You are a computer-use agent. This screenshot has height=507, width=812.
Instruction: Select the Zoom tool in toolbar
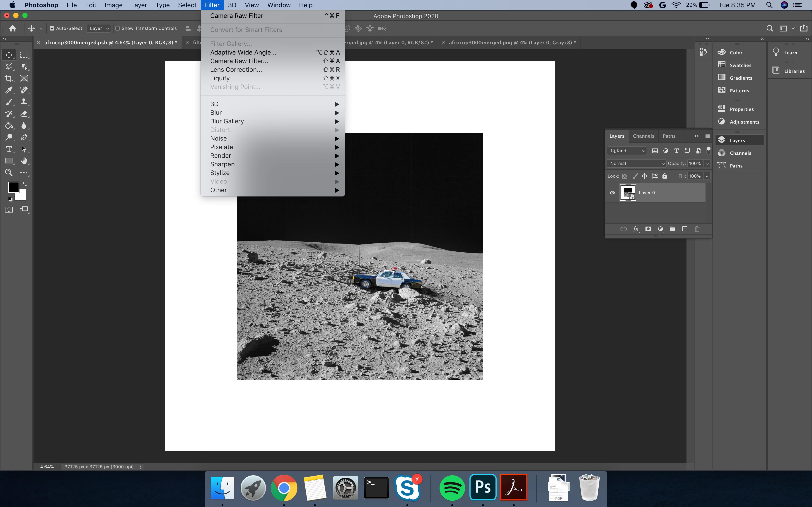(x=9, y=172)
